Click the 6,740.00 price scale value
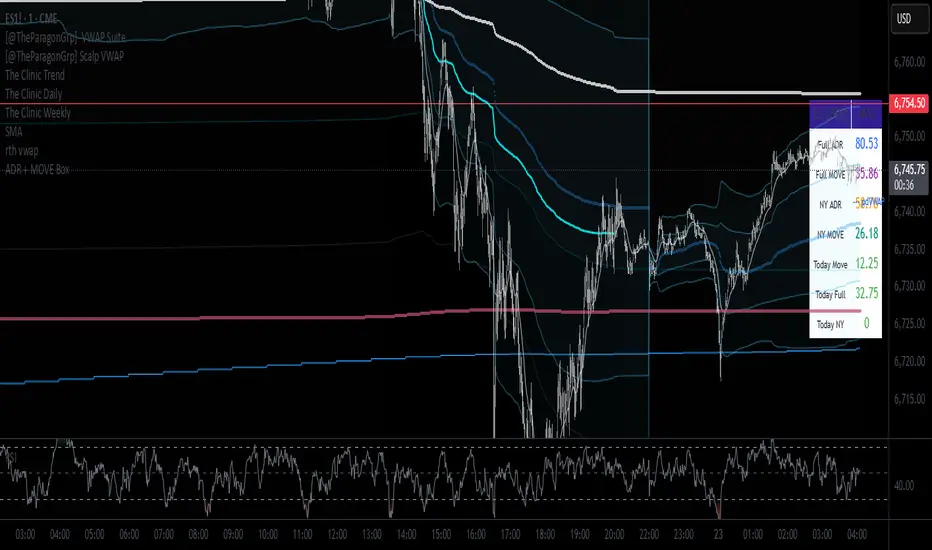Viewport: 932px width, 550px height. pos(909,211)
